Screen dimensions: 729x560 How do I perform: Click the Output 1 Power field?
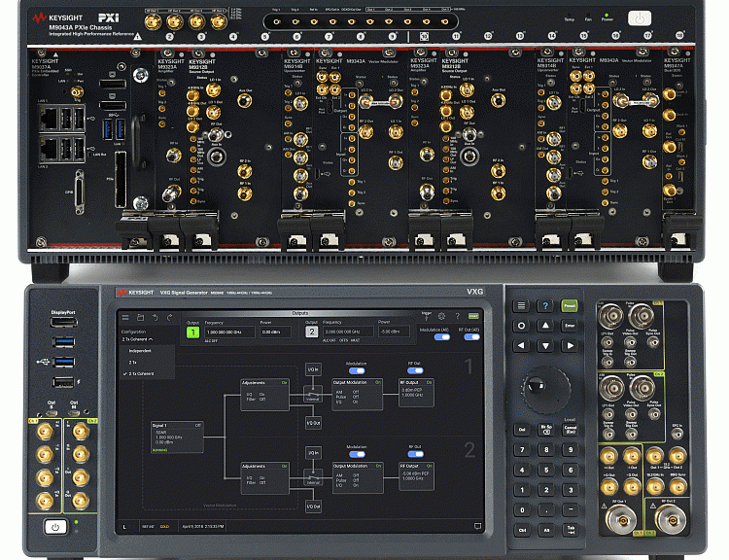276,332
